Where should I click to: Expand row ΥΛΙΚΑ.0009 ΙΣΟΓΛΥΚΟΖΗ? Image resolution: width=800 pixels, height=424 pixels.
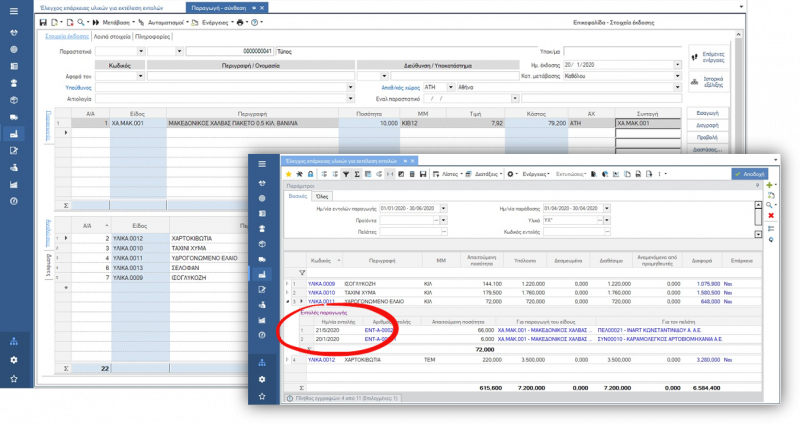(287, 283)
